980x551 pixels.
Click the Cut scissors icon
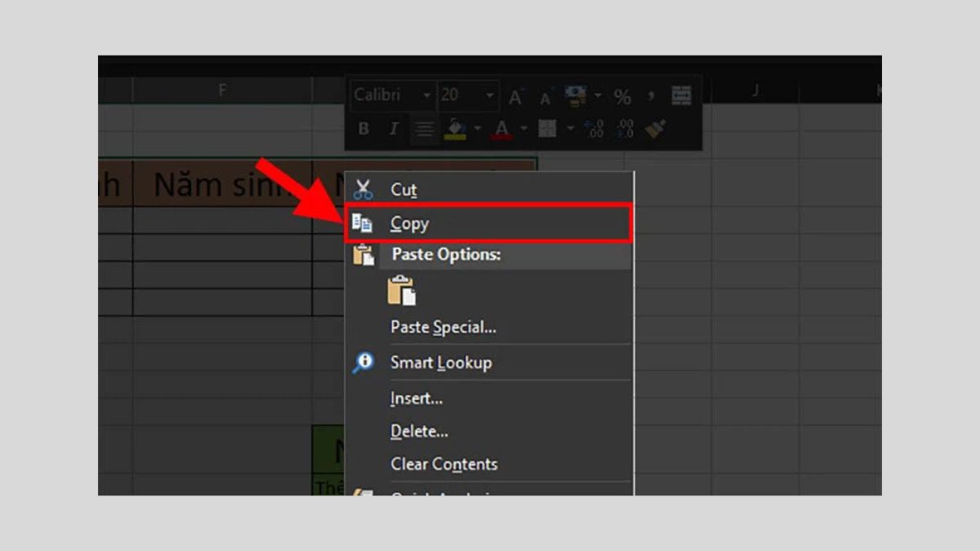363,189
